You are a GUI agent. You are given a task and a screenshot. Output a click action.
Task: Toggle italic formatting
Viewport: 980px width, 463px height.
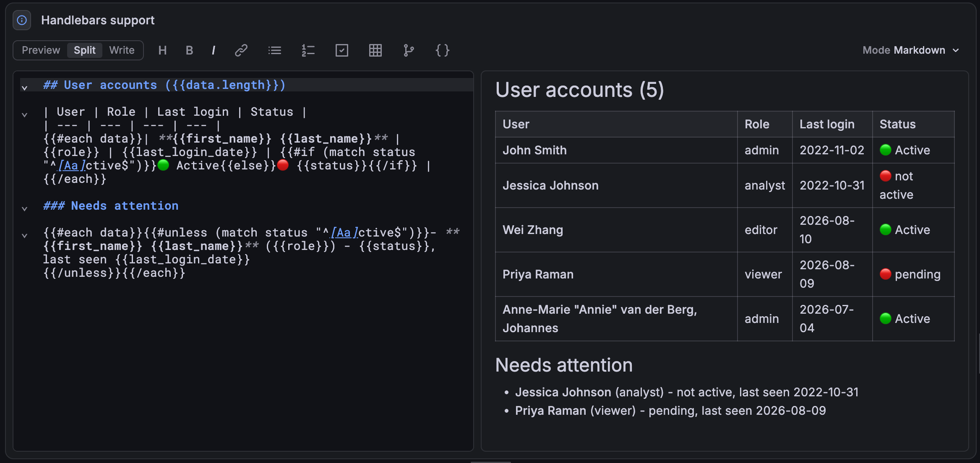(x=214, y=50)
